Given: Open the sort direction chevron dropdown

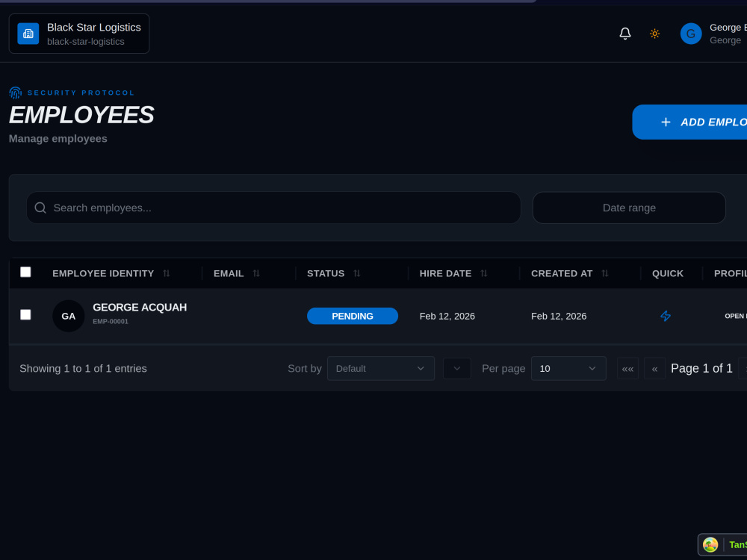Looking at the screenshot, I should pyautogui.click(x=457, y=369).
